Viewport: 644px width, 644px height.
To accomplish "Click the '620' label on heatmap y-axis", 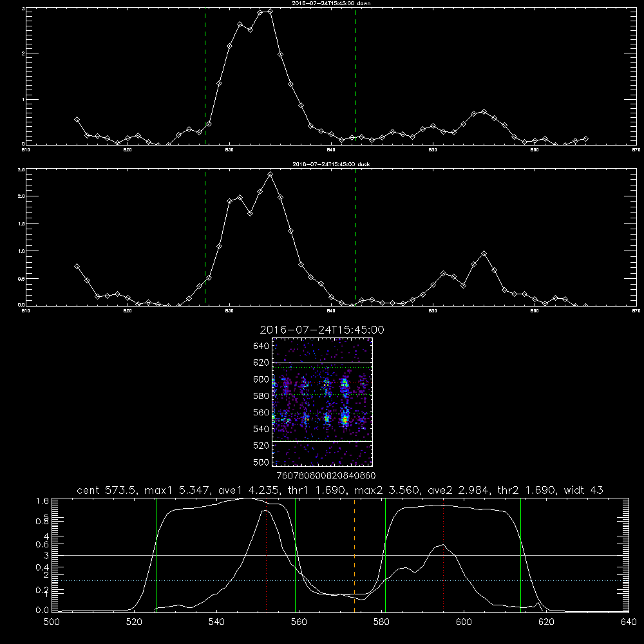I will click(261, 363).
